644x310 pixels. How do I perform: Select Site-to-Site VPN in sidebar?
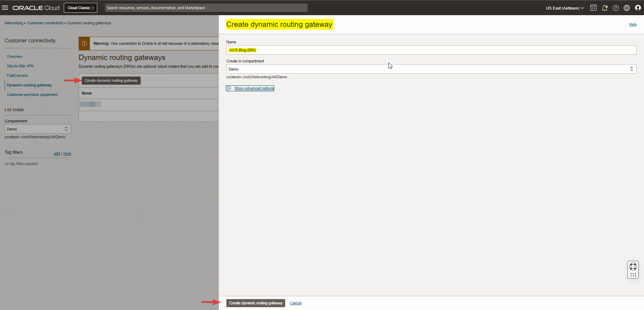coord(20,66)
